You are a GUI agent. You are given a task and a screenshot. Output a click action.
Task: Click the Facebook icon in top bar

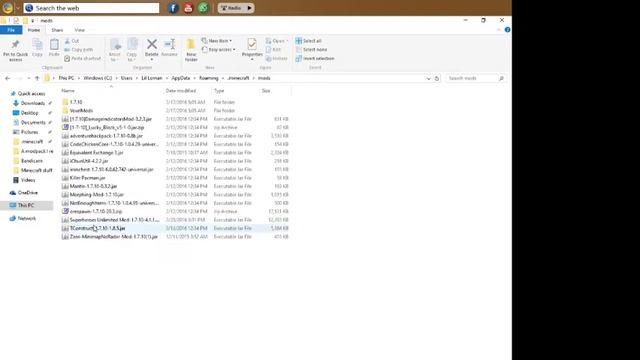pos(173,8)
